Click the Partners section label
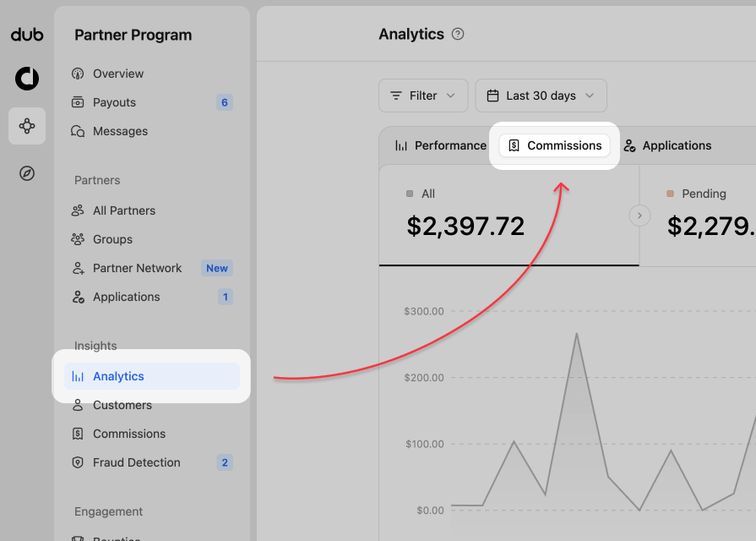The width and height of the screenshot is (756, 541). (x=97, y=181)
